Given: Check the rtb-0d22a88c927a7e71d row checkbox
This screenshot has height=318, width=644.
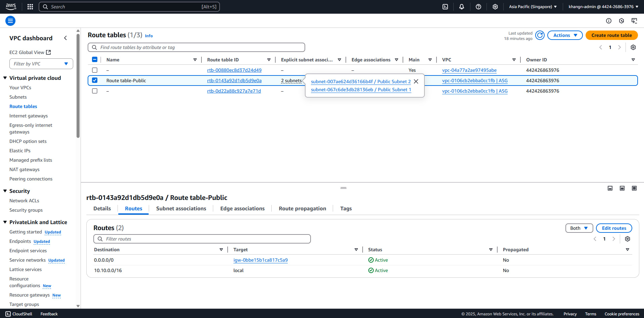Looking at the screenshot, I should click(95, 91).
